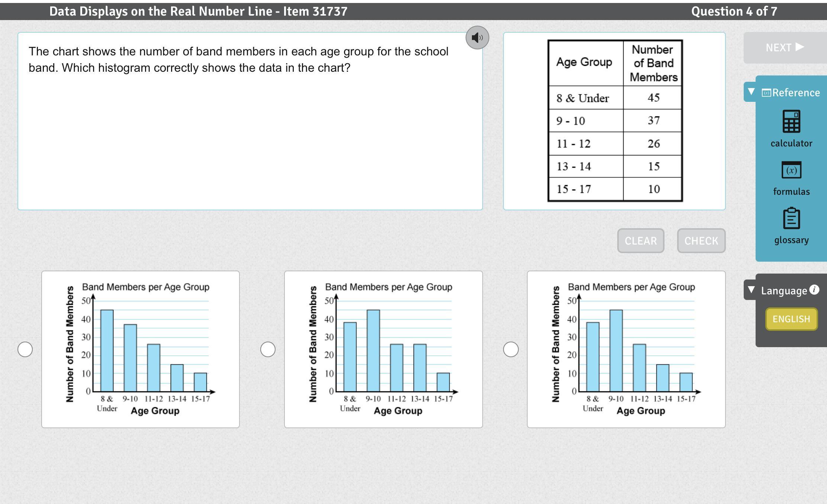Click the Reference panel header label
The image size is (827, 504).
pos(796,93)
